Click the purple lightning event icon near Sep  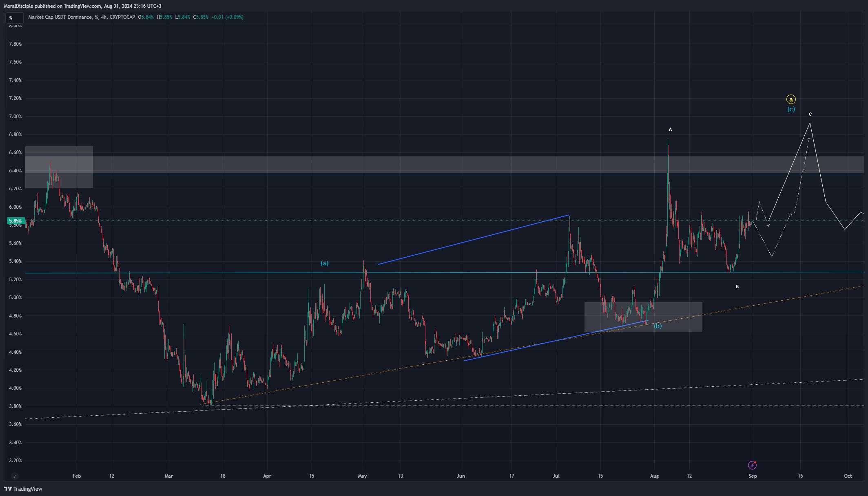(753, 465)
